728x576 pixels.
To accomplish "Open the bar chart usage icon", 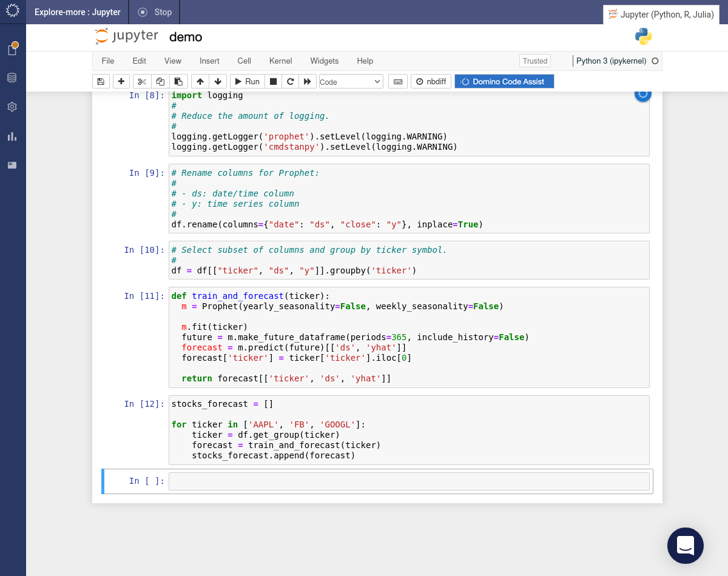I will [x=12, y=136].
